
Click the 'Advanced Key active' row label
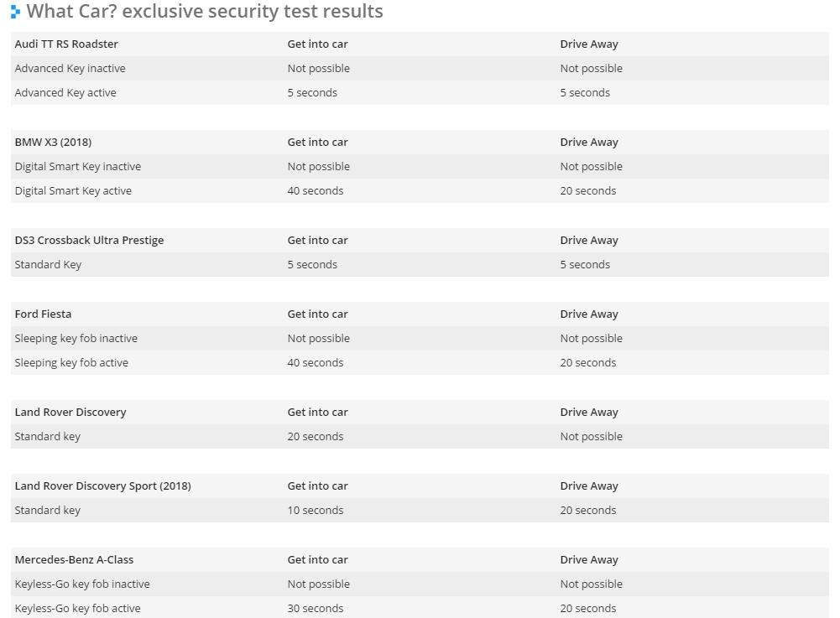click(65, 92)
